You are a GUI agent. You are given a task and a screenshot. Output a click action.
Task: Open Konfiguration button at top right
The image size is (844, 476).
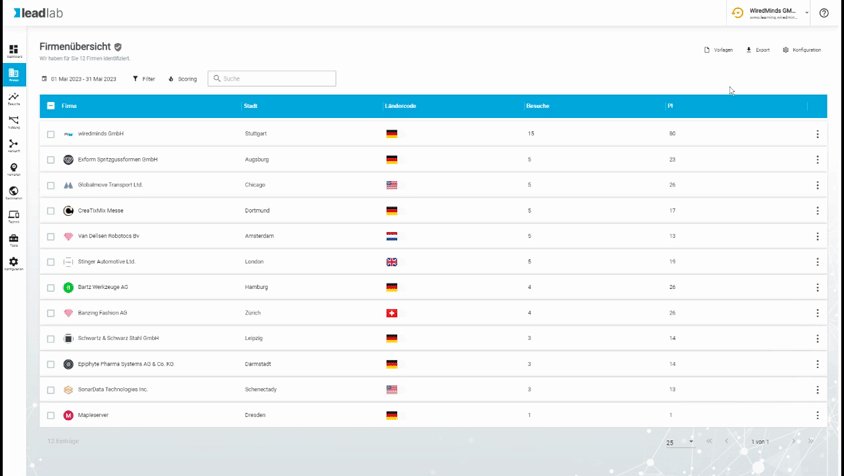802,50
